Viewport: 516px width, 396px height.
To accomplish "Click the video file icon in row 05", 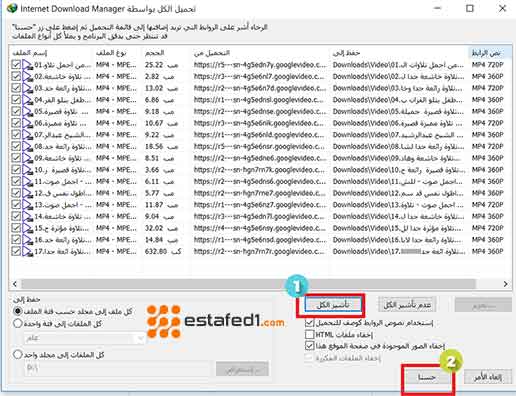I will pos(28,112).
